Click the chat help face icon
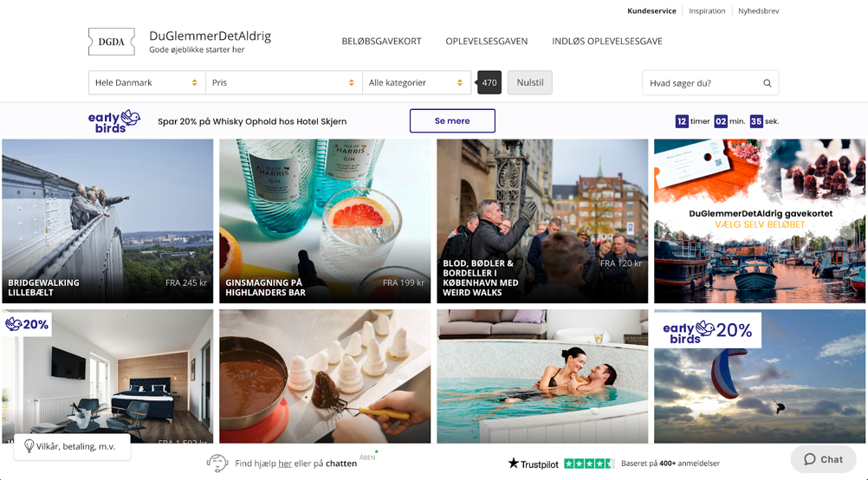868x480 pixels. pos(217,464)
